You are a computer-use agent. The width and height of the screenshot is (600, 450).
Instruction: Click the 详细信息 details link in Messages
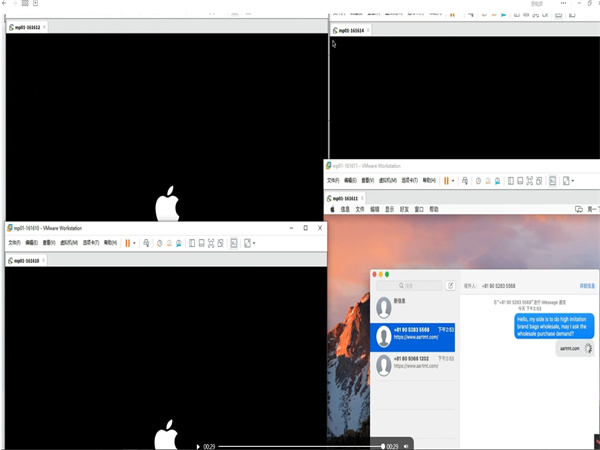587,286
